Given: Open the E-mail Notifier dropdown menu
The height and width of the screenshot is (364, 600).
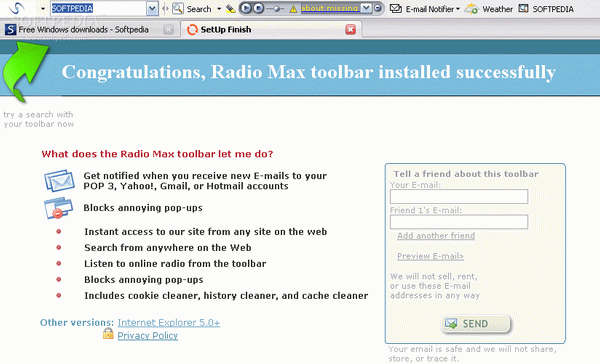Looking at the screenshot, I should (458, 9).
